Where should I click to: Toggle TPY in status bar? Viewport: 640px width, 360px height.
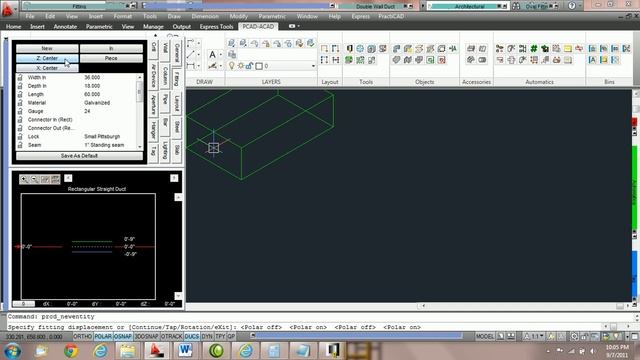(x=220, y=336)
